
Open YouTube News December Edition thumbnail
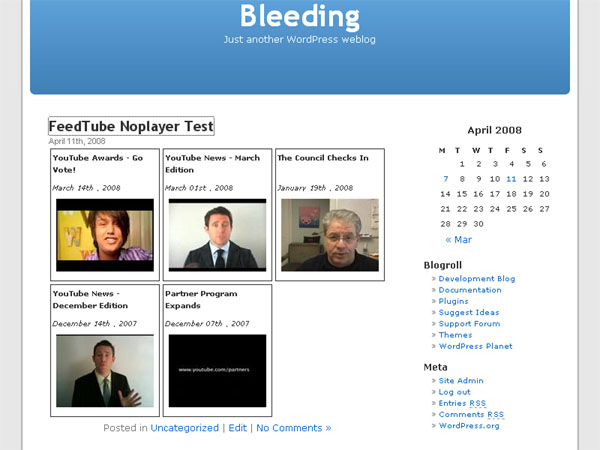coord(105,371)
